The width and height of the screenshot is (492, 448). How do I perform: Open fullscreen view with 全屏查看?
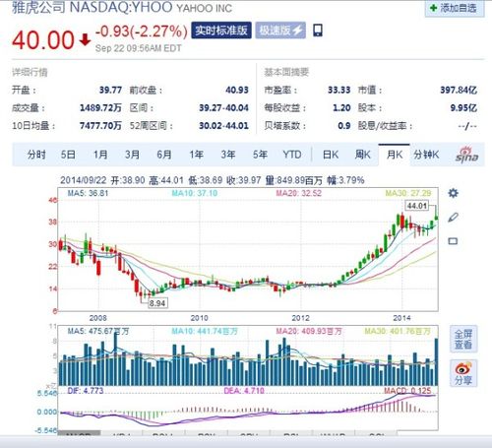(463, 340)
